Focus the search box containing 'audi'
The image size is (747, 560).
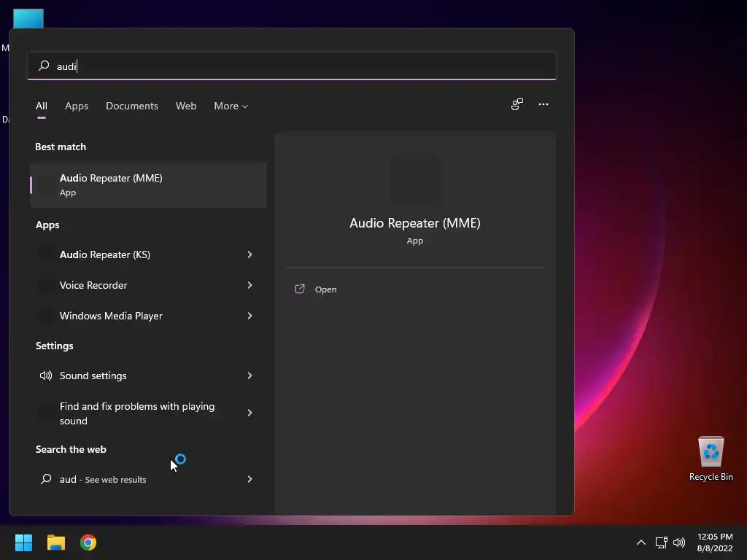click(x=292, y=66)
